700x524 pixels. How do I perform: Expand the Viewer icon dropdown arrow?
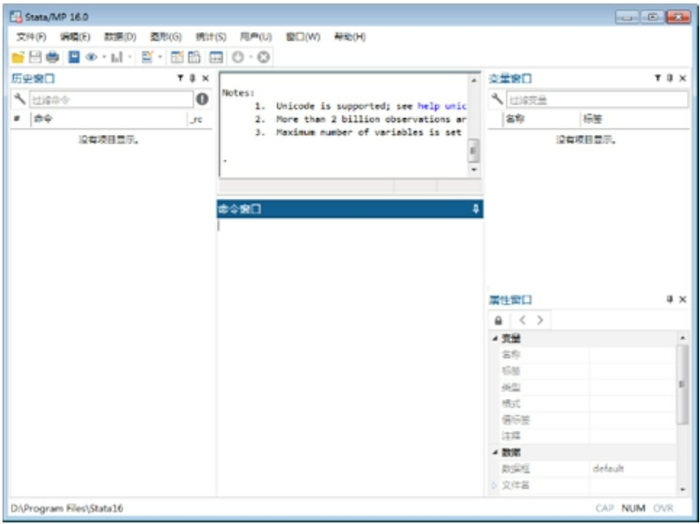click(x=104, y=57)
